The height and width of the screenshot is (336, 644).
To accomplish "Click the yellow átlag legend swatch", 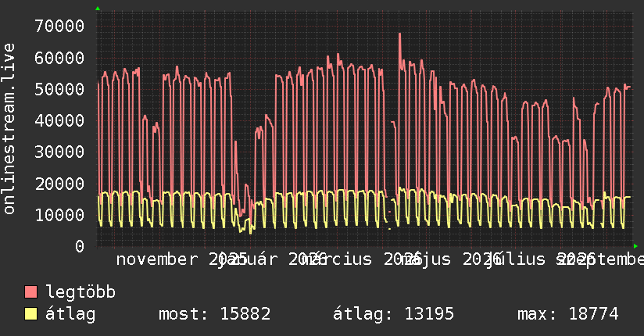I will (x=30, y=314).
